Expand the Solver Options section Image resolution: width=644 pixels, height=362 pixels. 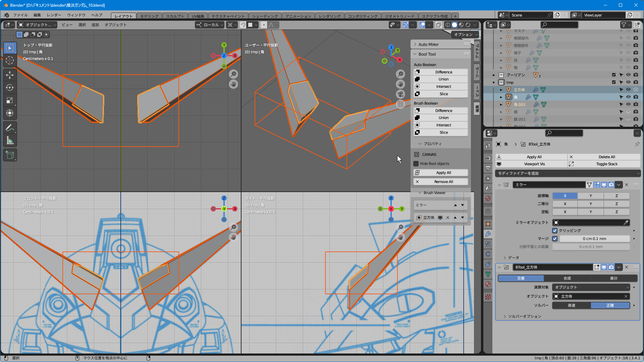pyautogui.click(x=505, y=316)
